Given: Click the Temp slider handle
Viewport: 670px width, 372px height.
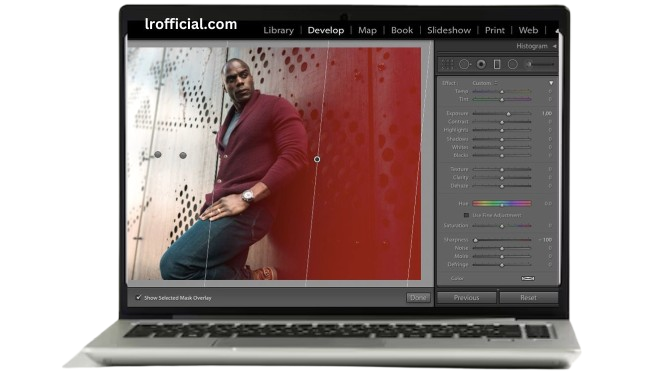Looking at the screenshot, I should tap(502, 92).
